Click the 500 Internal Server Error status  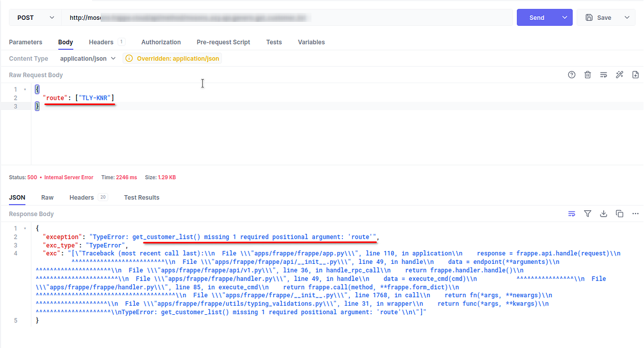tap(51, 177)
